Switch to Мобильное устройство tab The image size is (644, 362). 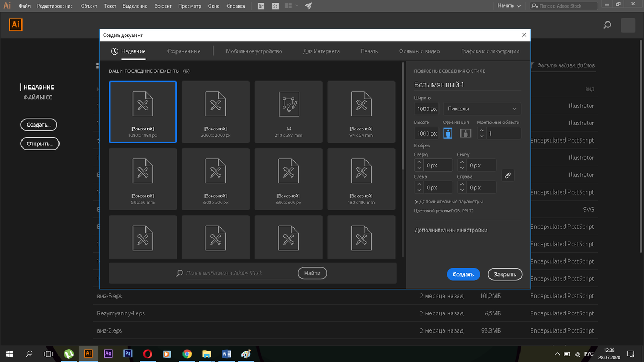(x=254, y=51)
